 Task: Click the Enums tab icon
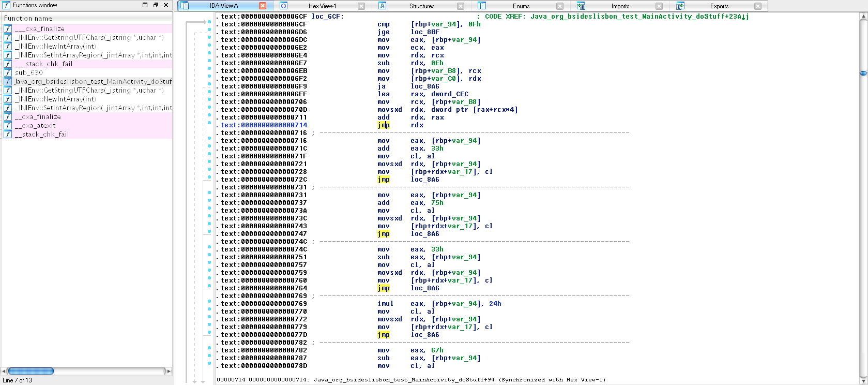(x=482, y=6)
